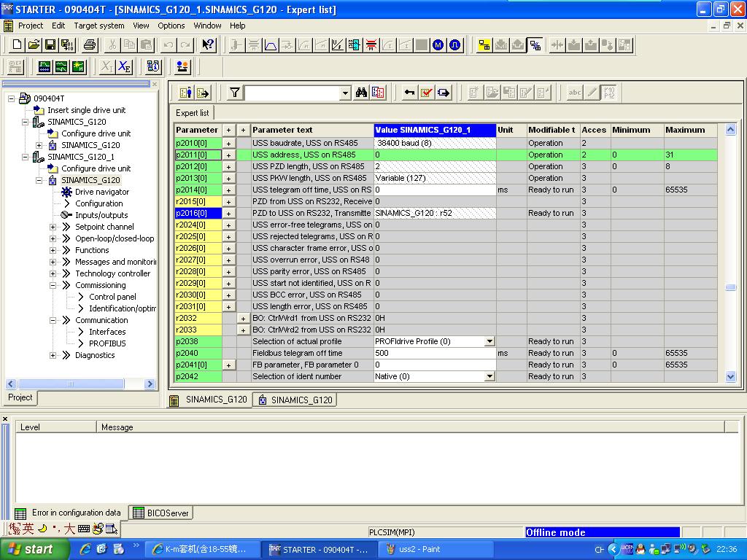Open the Target system menu
The width and height of the screenshot is (747, 560).
click(99, 26)
